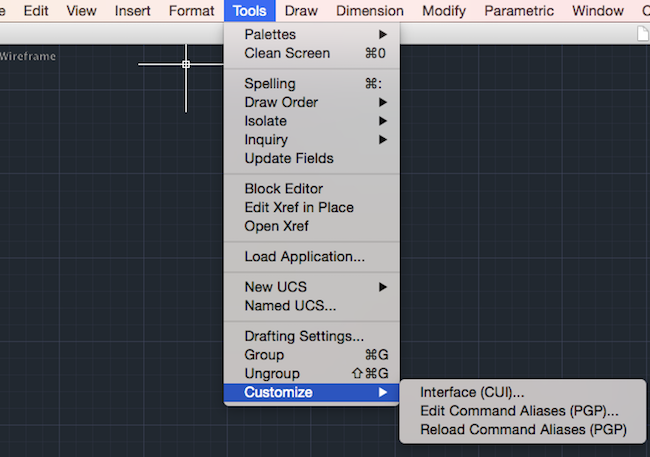Click the Wireframe visual style label
650x457 pixels.
pos(28,56)
